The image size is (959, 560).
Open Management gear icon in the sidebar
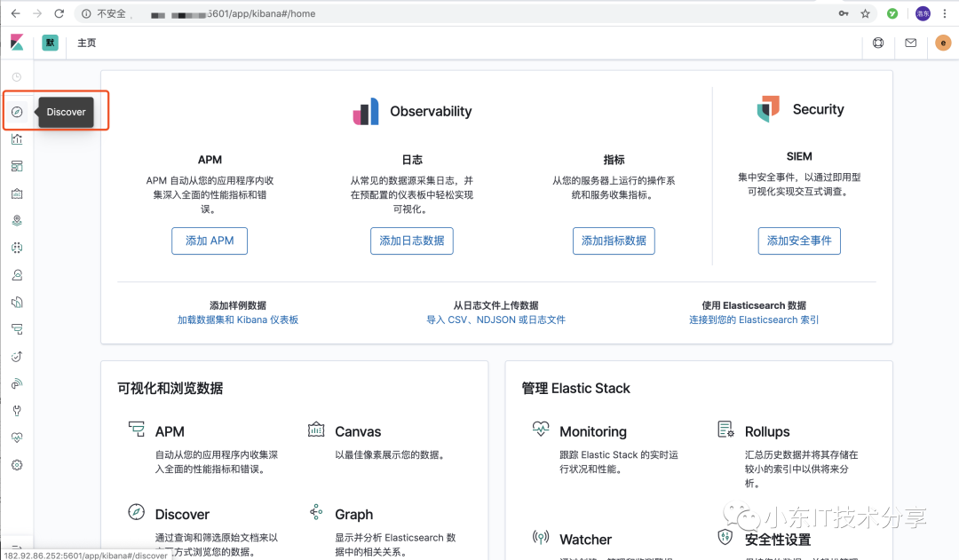pyautogui.click(x=17, y=465)
